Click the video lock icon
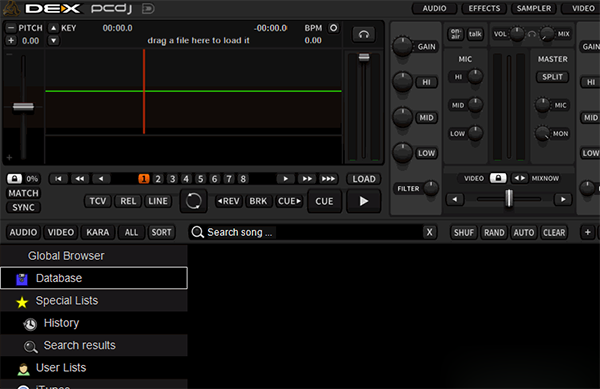Screen dimensions: 600x389 tap(498, 178)
